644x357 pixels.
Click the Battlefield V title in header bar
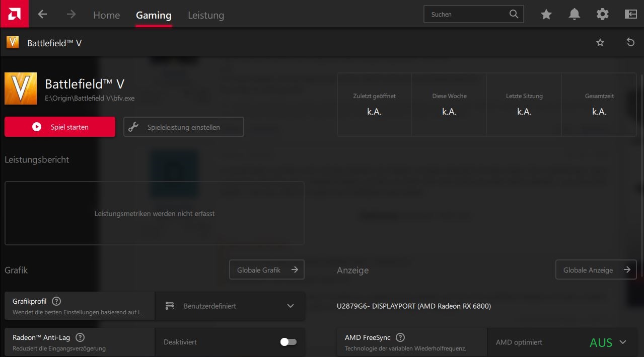[x=54, y=43]
